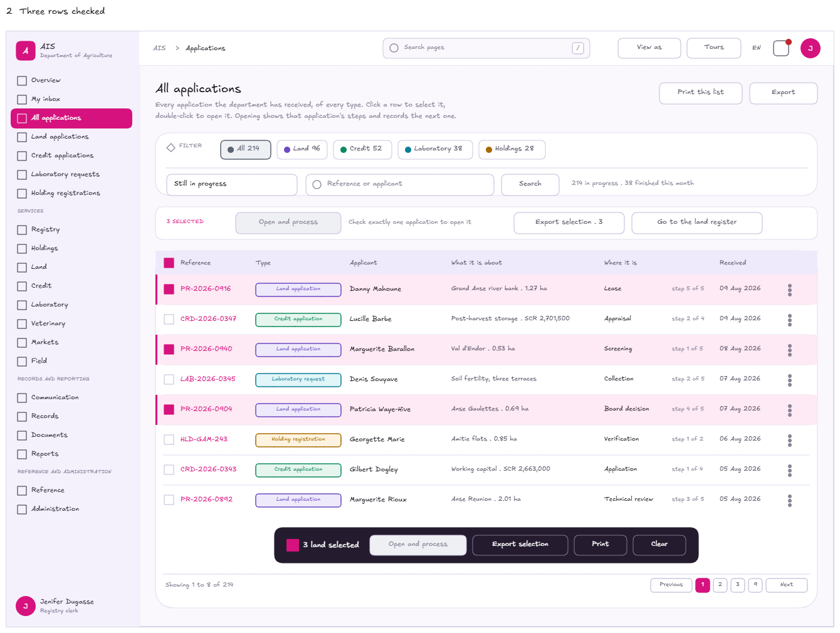The image size is (840, 633).
Task: Toggle the select-all header checkbox
Action: point(169,263)
